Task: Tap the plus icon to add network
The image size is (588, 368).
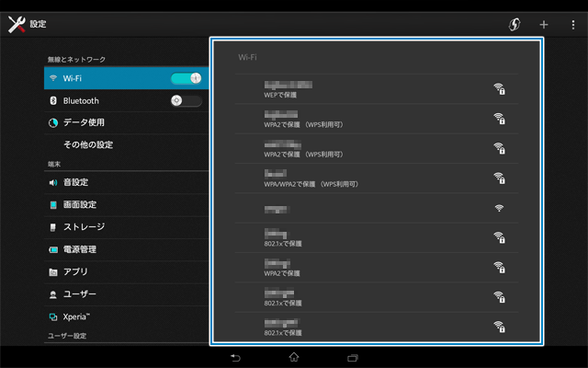Action: click(x=543, y=24)
